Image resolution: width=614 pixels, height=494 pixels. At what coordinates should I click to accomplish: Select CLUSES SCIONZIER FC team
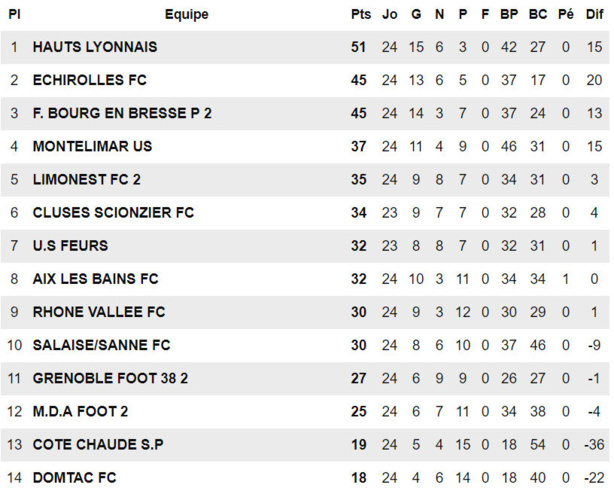pos(113,212)
